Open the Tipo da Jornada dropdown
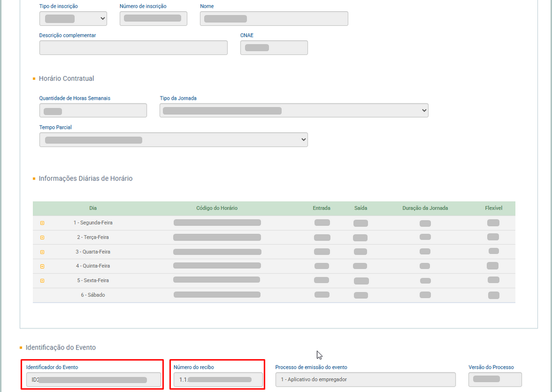This screenshot has height=392, width=552. (x=294, y=111)
